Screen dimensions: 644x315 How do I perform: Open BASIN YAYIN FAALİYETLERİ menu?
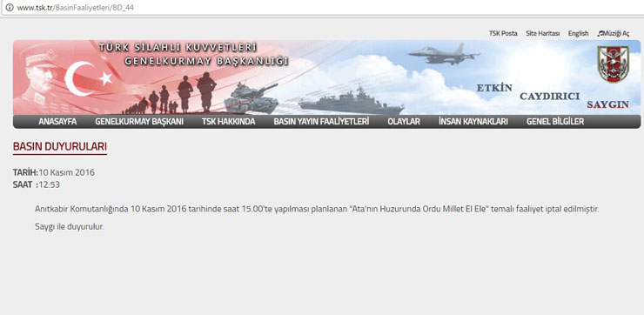tap(321, 122)
